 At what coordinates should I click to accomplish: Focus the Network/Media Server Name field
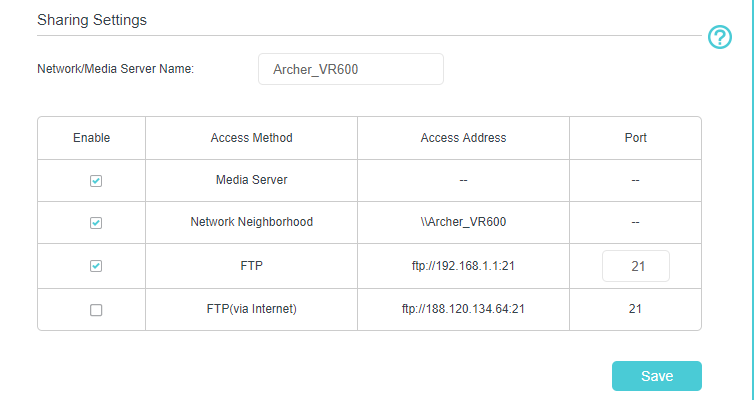click(x=350, y=69)
